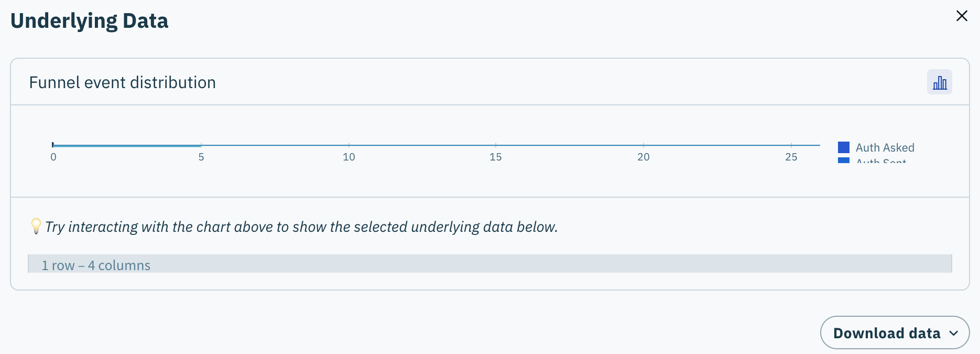
Task: Click the axis tick labeled 5
Action: click(201, 157)
